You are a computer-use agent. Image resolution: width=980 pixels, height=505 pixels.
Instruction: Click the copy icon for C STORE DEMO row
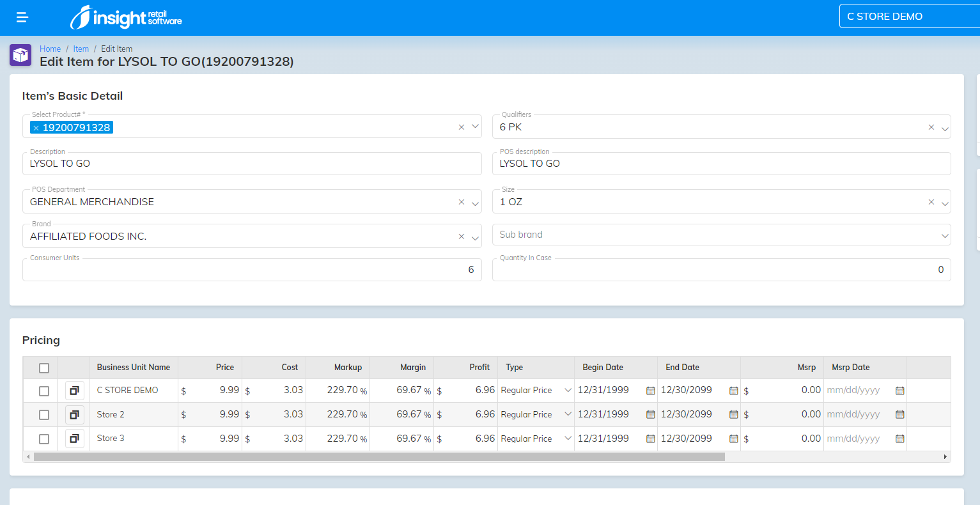pyautogui.click(x=75, y=391)
